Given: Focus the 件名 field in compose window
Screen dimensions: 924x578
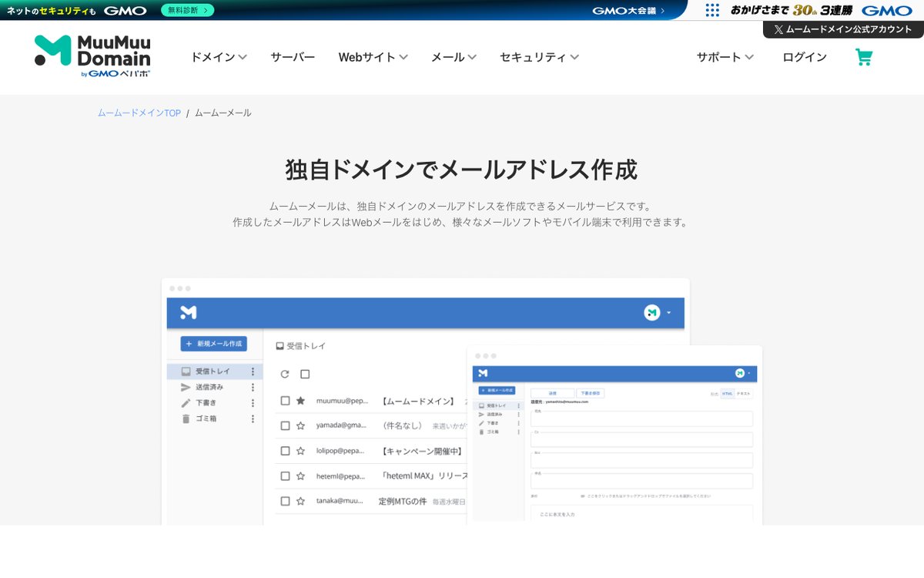Looking at the screenshot, I should click(641, 481).
